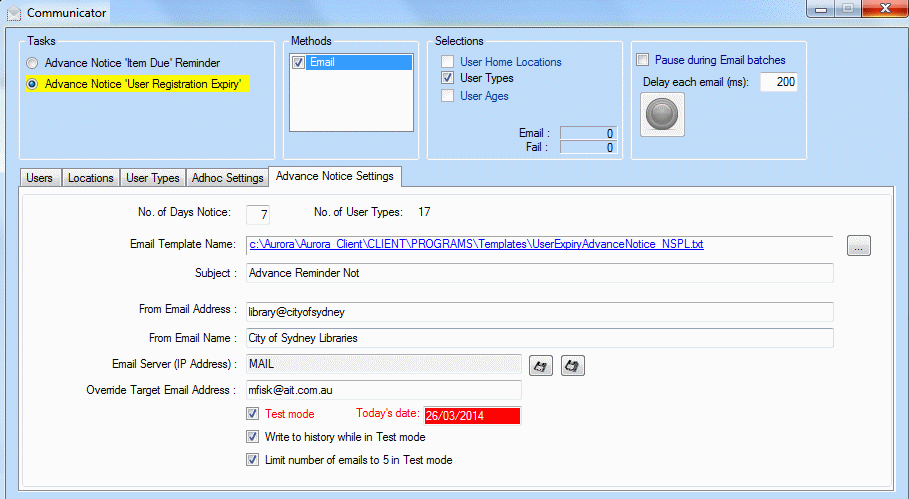Click the Email count field showing 0
This screenshot has height=499, width=909.
588,133
